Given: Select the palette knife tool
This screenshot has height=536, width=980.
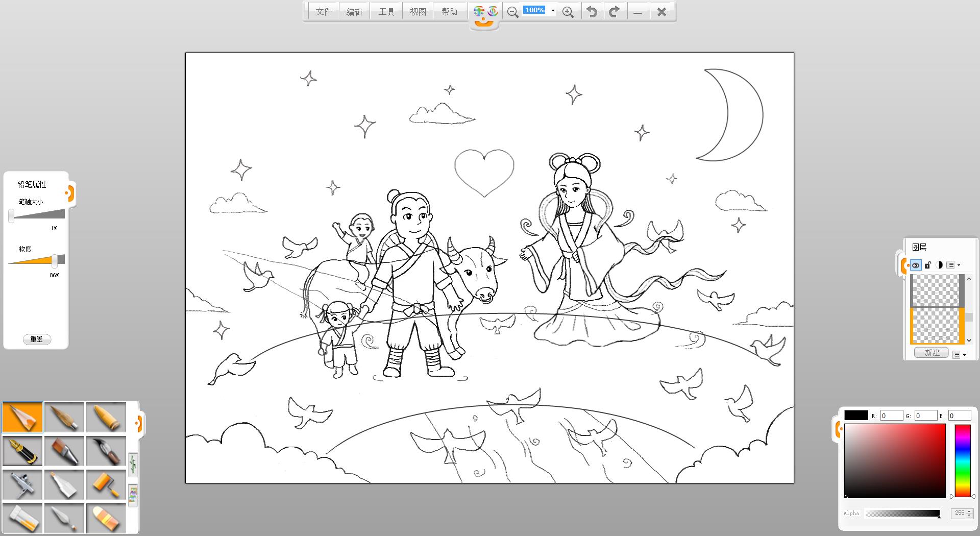Looking at the screenshot, I should coord(64,518).
